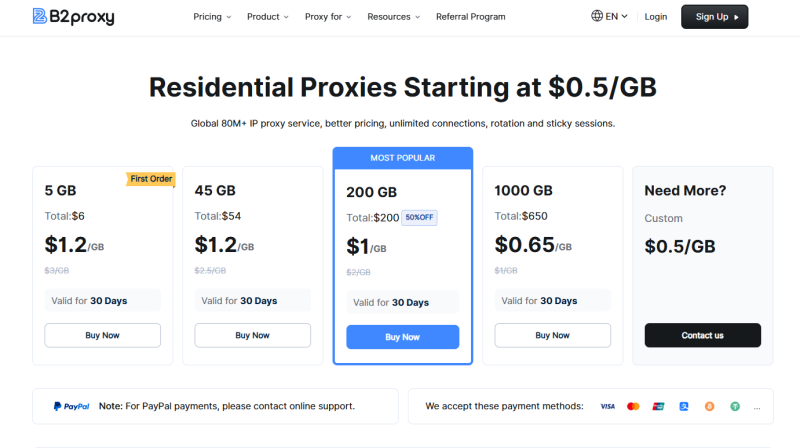Click the Tether USDT payment icon

735,407
